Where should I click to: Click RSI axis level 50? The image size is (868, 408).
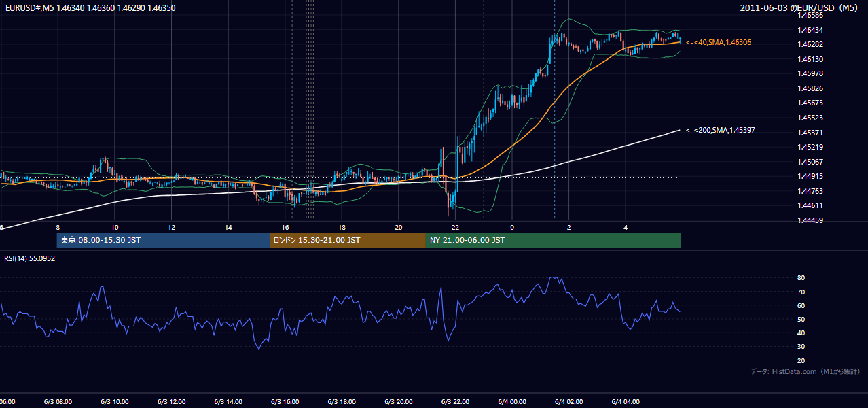pyautogui.click(x=801, y=319)
